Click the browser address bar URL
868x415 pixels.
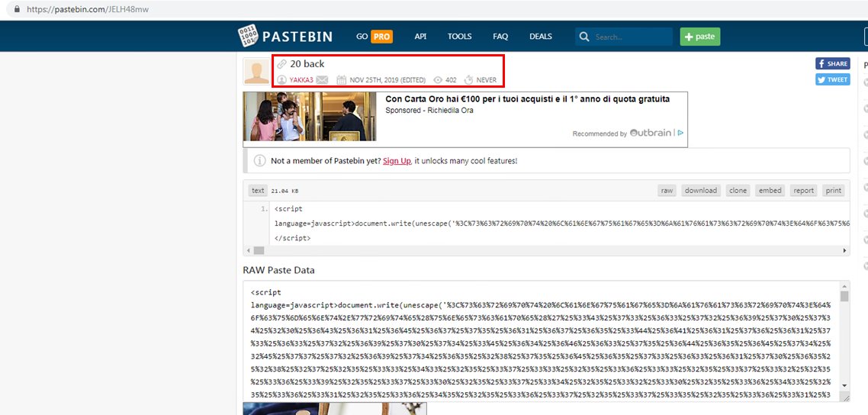(x=88, y=9)
